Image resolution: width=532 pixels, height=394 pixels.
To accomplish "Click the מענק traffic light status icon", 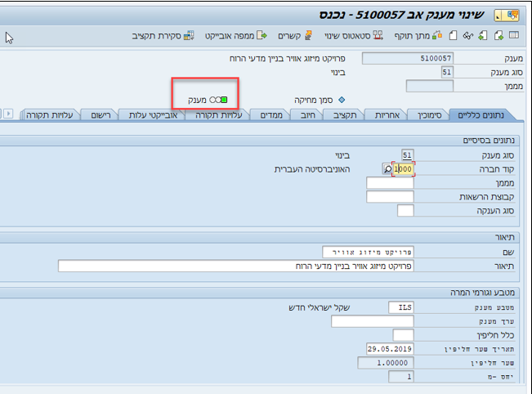I will pyautogui.click(x=218, y=100).
